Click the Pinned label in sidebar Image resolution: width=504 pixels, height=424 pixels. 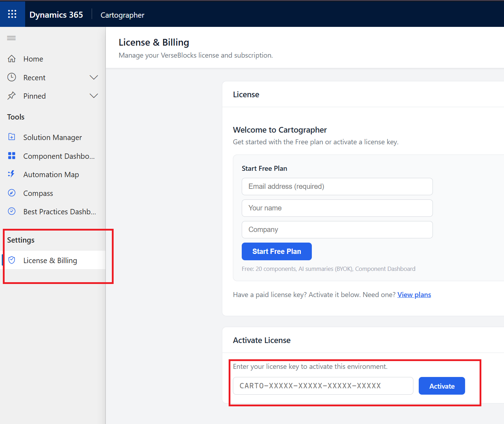pos(35,96)
